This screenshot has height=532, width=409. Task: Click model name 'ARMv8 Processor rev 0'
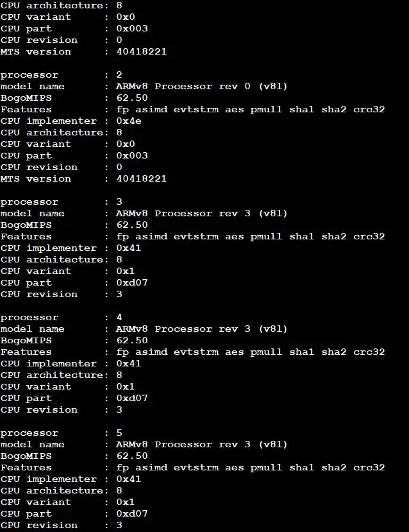click(183, 87)
